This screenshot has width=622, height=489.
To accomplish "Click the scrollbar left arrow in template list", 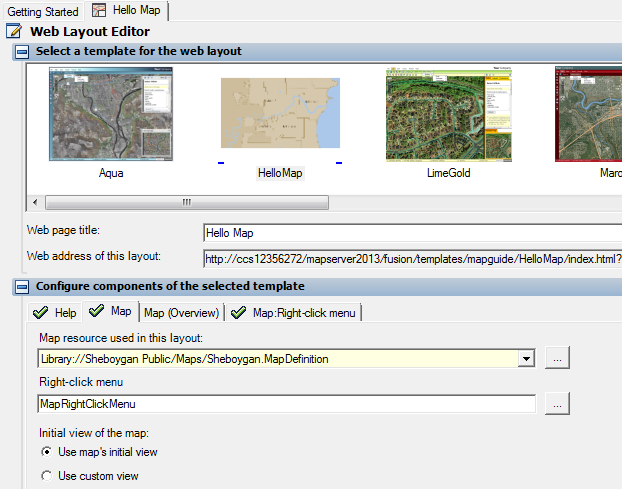I will (35, 202).
